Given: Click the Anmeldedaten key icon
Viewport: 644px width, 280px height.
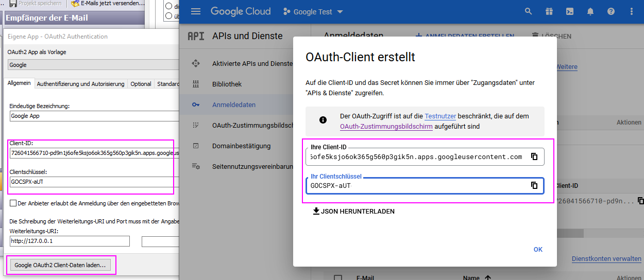Looking at the screenshot, I should [195, 104].
